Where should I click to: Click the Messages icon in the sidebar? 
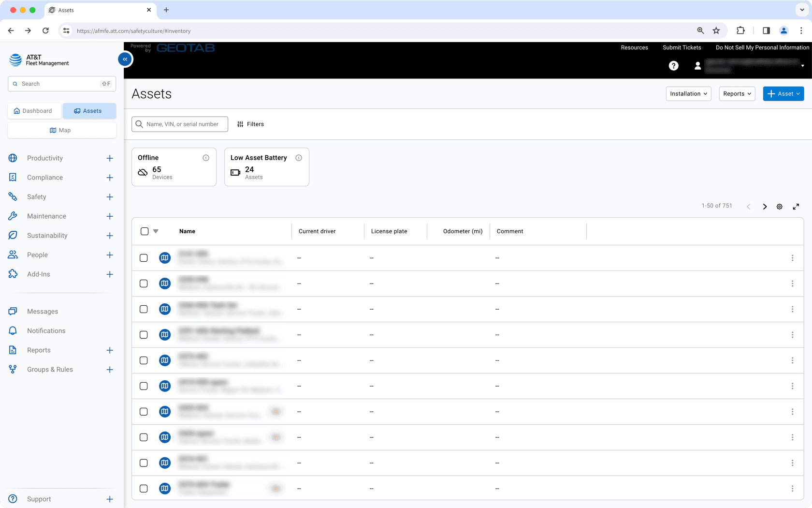click(13, 311)
